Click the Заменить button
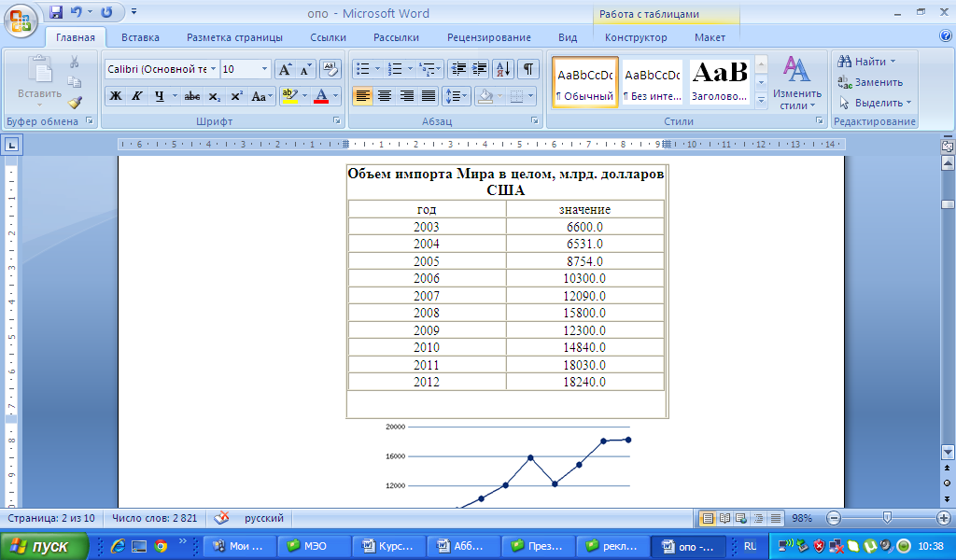Screen dimensions: 956x560 point(870,82)
